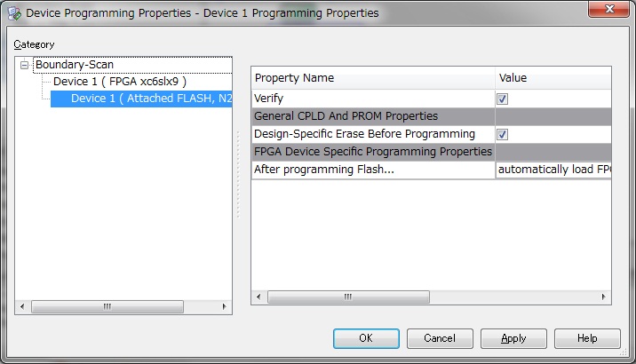The image size is (636, 364).
Task: Collapse the Boundary-Scan tree node
Action: 24,65
